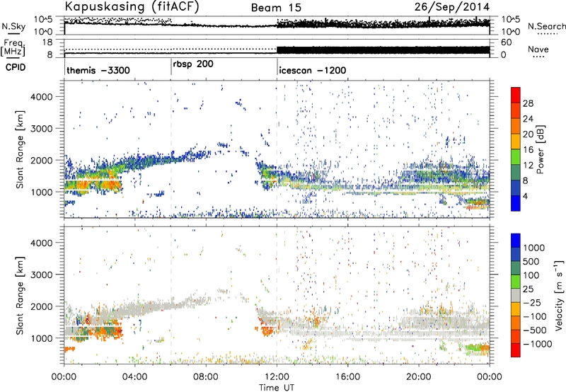The width and height of the screenshot is (566, 392).
Task: Click the 28 value on Power colorbar
Action: click(528, 103)
